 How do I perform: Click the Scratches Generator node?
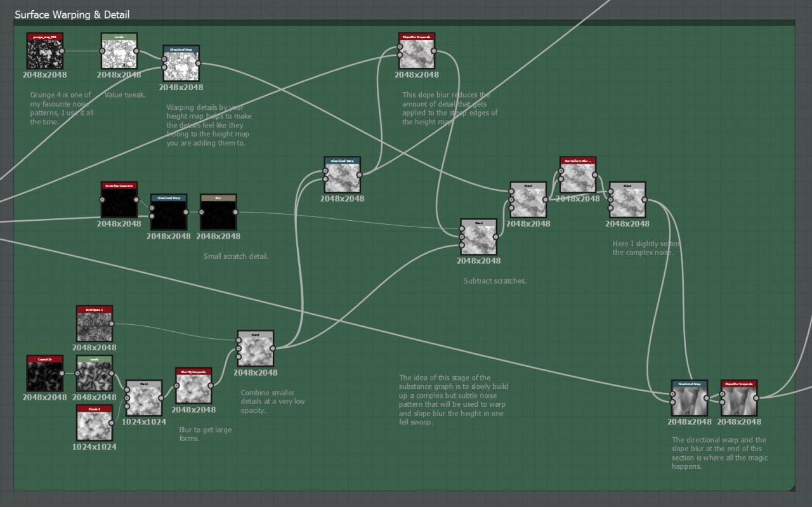pyautogui.click(x=119, y=200)
